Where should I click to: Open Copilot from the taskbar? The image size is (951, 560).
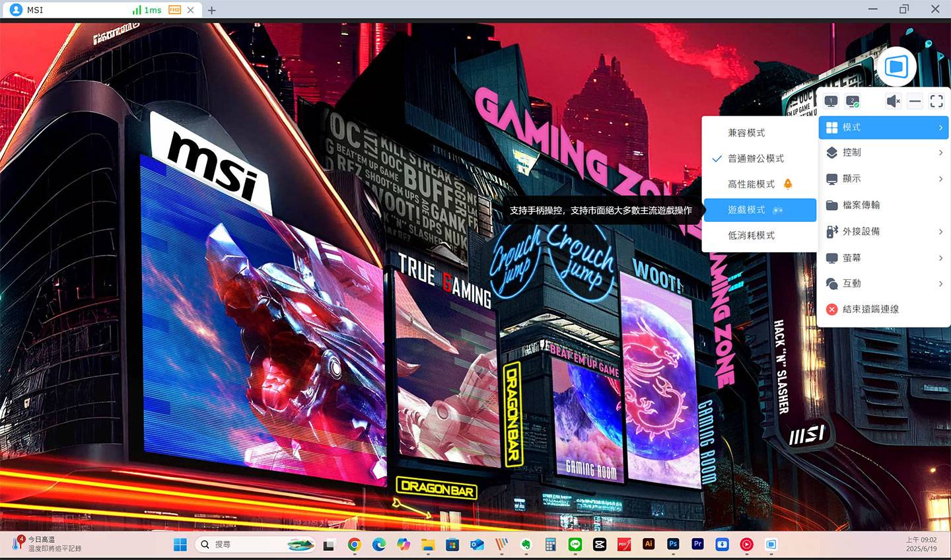pos(403,545)
